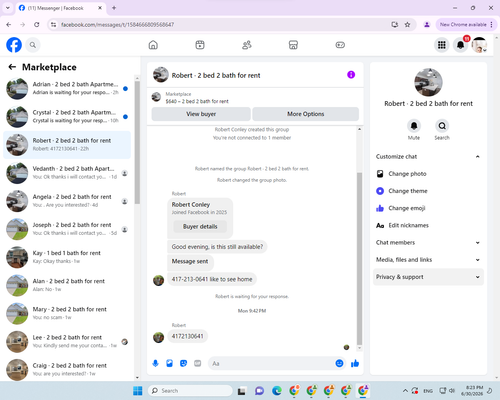Bookmark this page with the star
This screenshot has height=400, width=500.
click(407, 24)
